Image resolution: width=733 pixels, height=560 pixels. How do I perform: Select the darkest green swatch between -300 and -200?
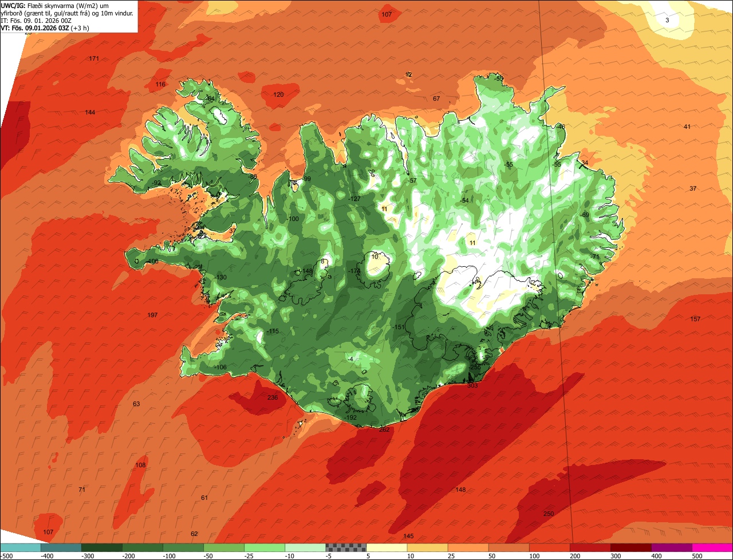coord(102,547)
